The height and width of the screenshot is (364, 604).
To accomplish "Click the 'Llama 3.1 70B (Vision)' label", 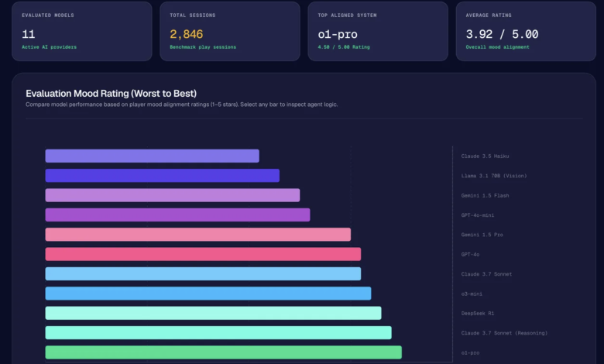I will [x=494, y=176].
